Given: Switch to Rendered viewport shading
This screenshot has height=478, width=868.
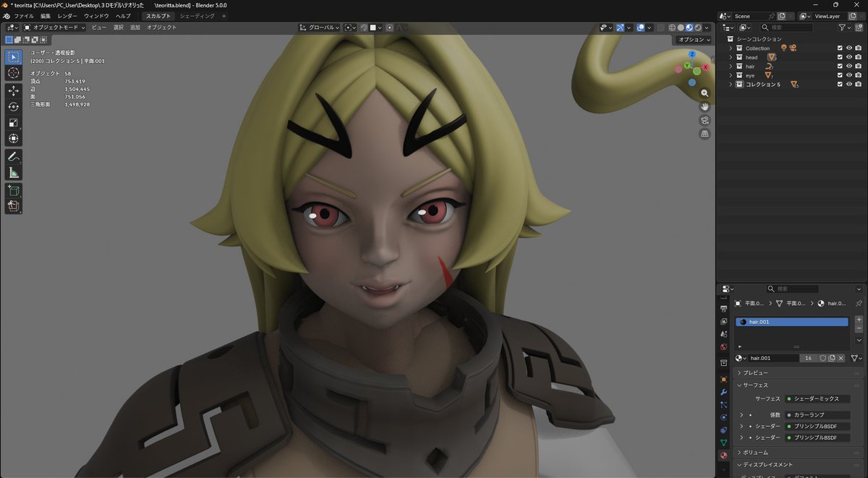Looking at the screenshot, I should coord(697,27).
